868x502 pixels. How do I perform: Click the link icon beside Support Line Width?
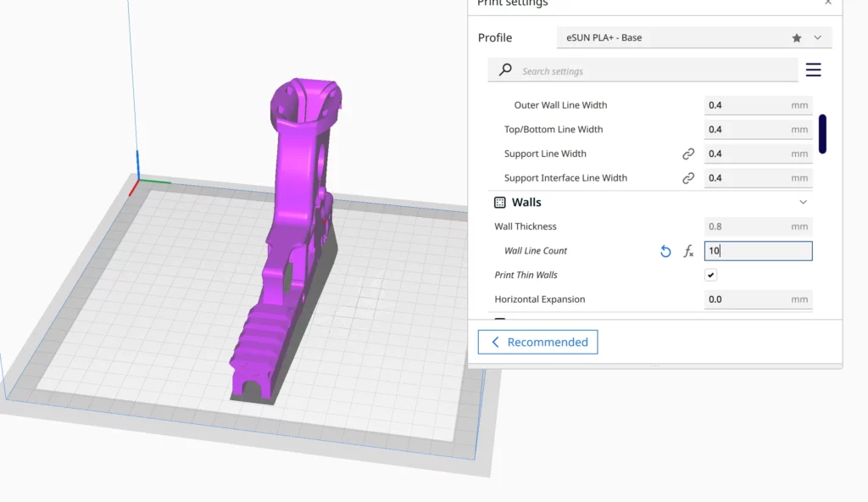(x=688, y=153)
